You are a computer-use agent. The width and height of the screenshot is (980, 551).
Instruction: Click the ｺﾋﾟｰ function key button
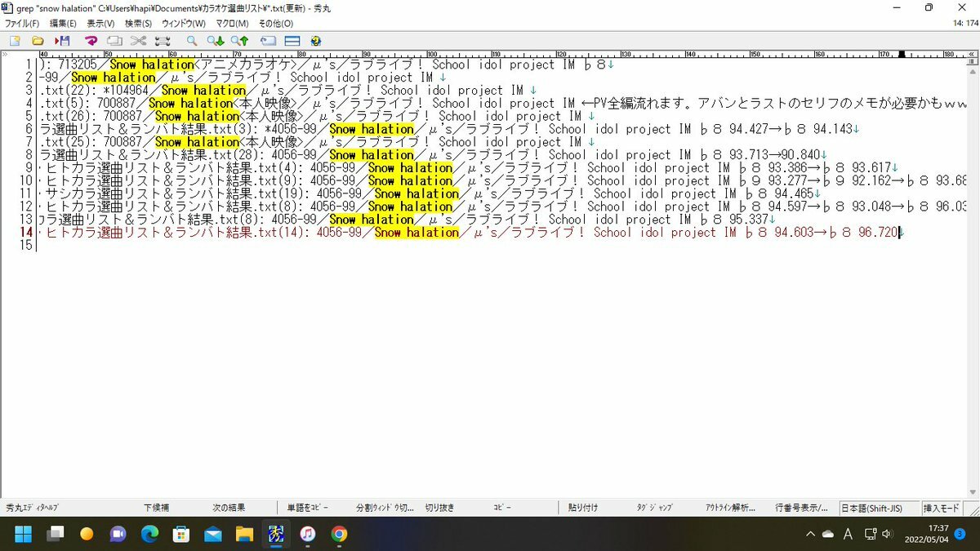point(502,507)
